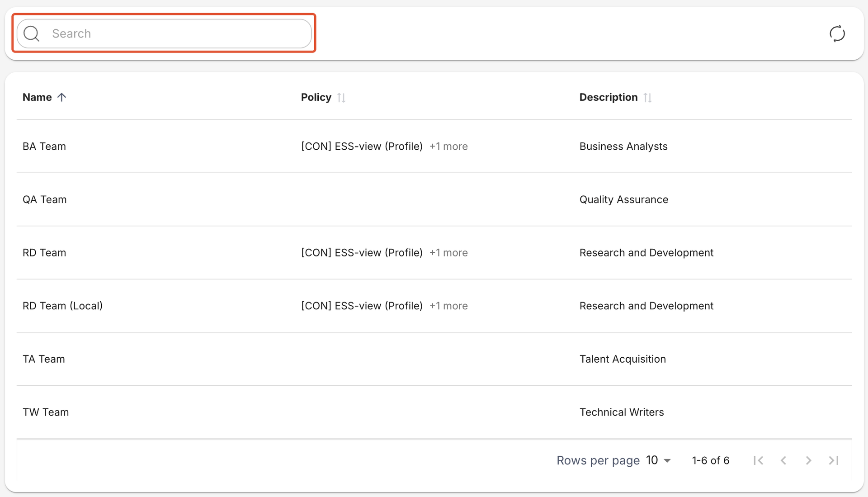This screenshot has width=868, height=497.
Task: Click the Name sort arrow icon
Action: 62,97
